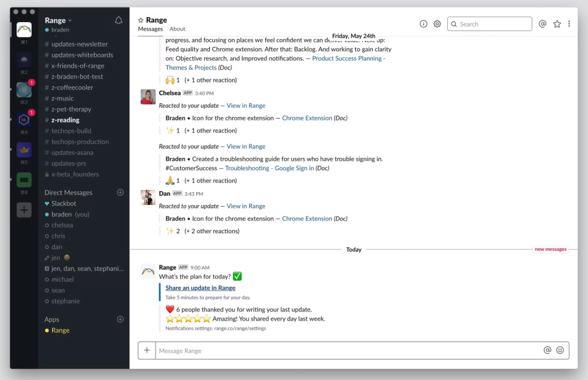This screenshot has height=380, width=588.
Task: Open the Range app in sidebar
Action: tap(60, 330)
